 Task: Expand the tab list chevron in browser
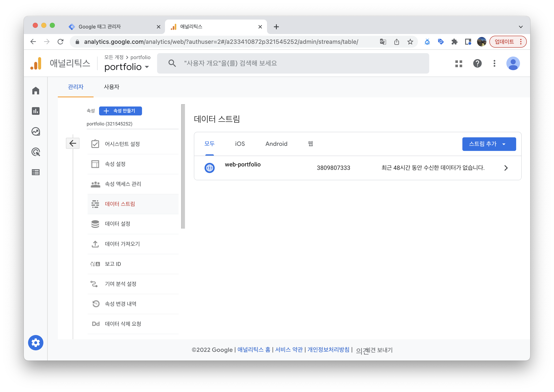(521, 27)
